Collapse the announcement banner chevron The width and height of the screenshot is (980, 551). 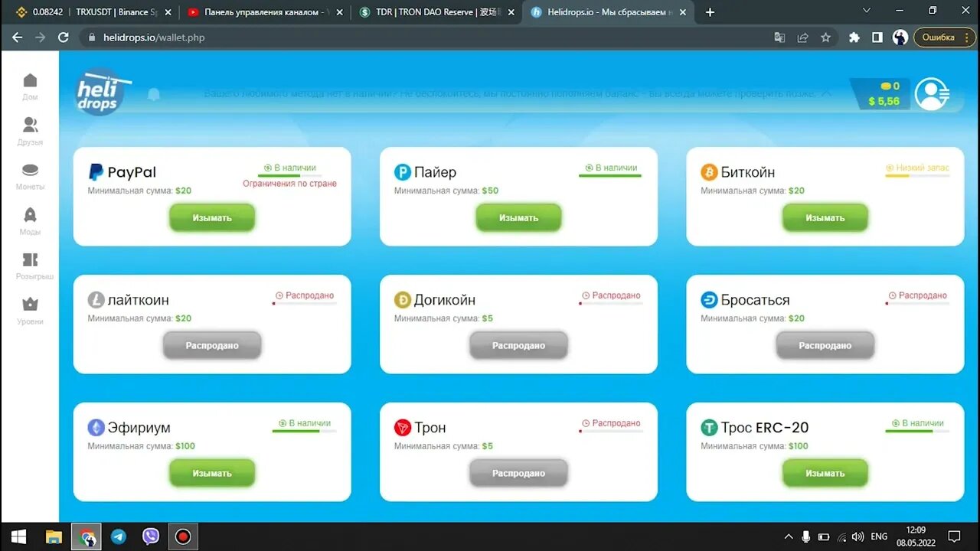[825, 93]
